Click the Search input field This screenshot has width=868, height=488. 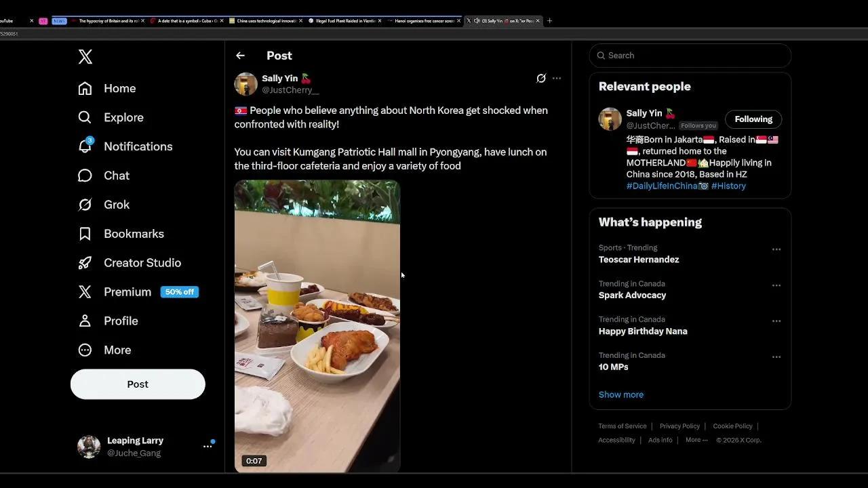pyautogui.click(x=690, y=56)
